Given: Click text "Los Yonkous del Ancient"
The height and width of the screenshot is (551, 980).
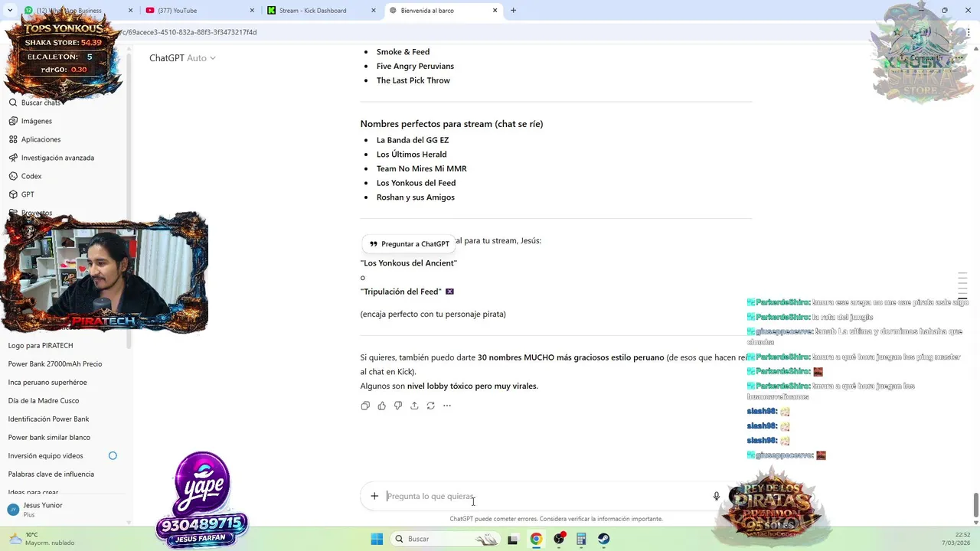Looking at the screenshot, I should pos(409,263).
